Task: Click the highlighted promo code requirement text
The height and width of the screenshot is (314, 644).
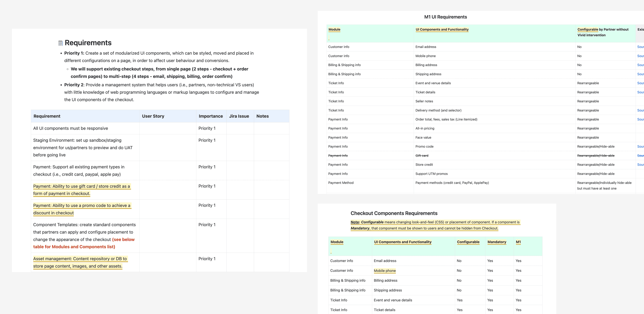Action: (x=82, y=209)
